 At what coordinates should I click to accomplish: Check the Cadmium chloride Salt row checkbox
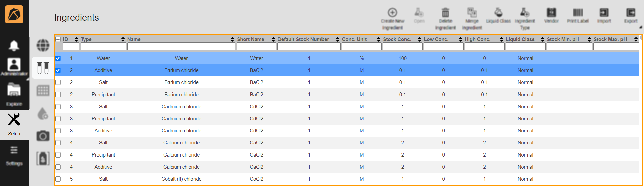[58, 107]
